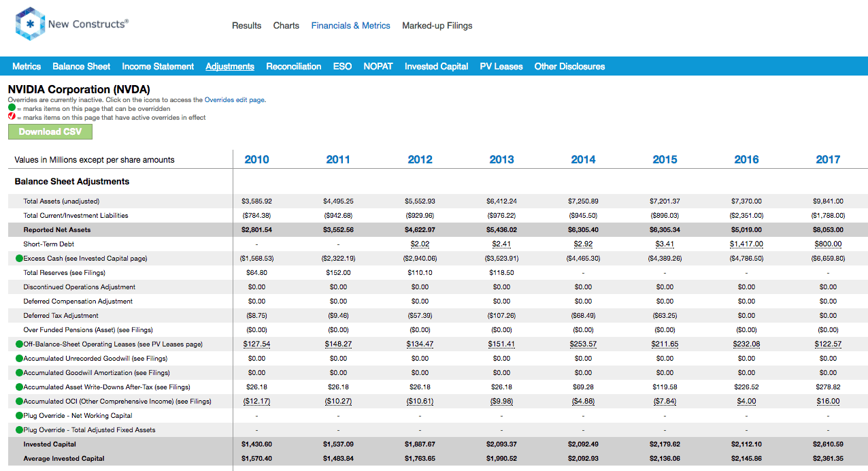Click 2014 Short-Term Debt value $2.92
Screen dimensions: 868x471
pyautogui.click(x=583, y=244)
